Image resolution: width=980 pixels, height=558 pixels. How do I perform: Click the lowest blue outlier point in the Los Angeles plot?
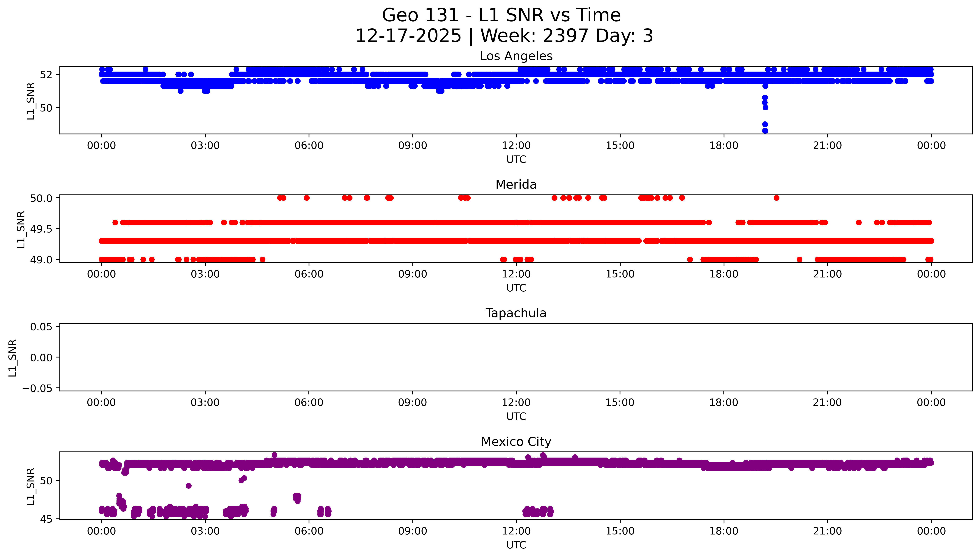765,131
